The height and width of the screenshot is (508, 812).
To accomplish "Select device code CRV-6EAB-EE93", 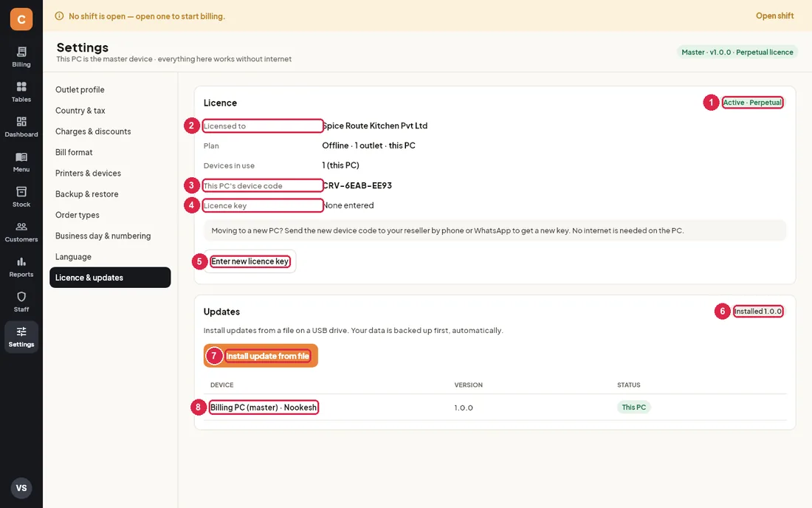I will tap(357, 185).
